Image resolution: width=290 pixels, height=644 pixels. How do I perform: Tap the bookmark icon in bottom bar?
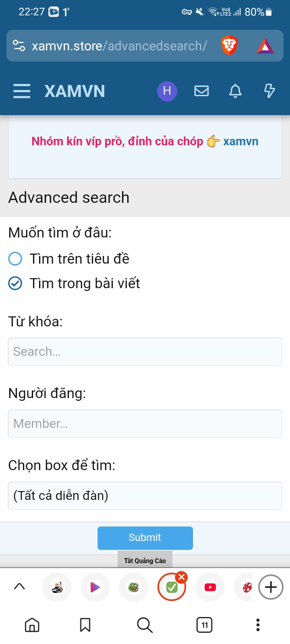(x=85, y=625)
